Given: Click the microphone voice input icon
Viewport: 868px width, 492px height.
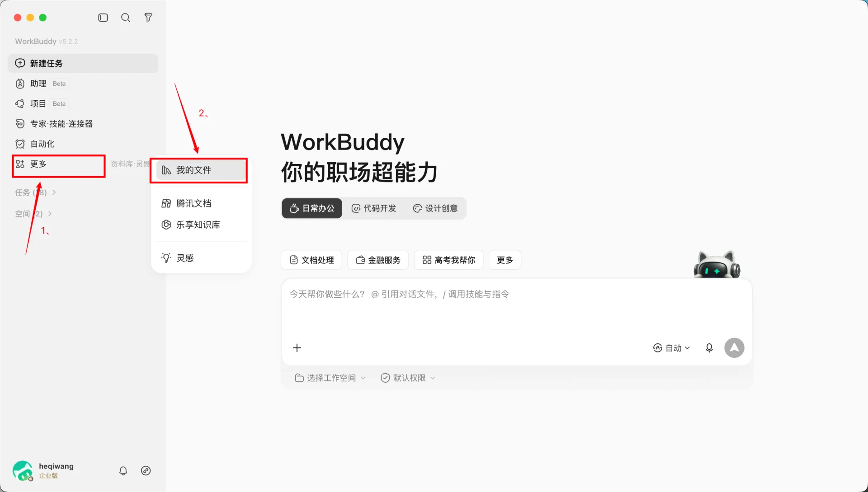Looking at the screenshot, I should point(709,348).
